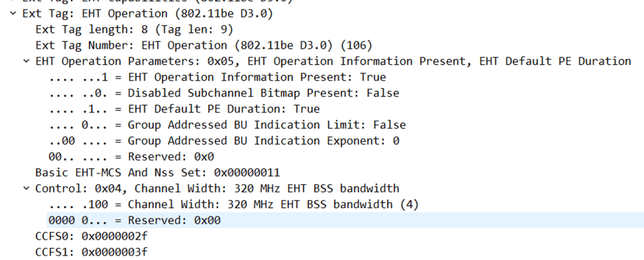The height and width of the screenshot is (260, 644).
Task: Collapse the Control: 0x04 node
Action: (x=26, y=188)
